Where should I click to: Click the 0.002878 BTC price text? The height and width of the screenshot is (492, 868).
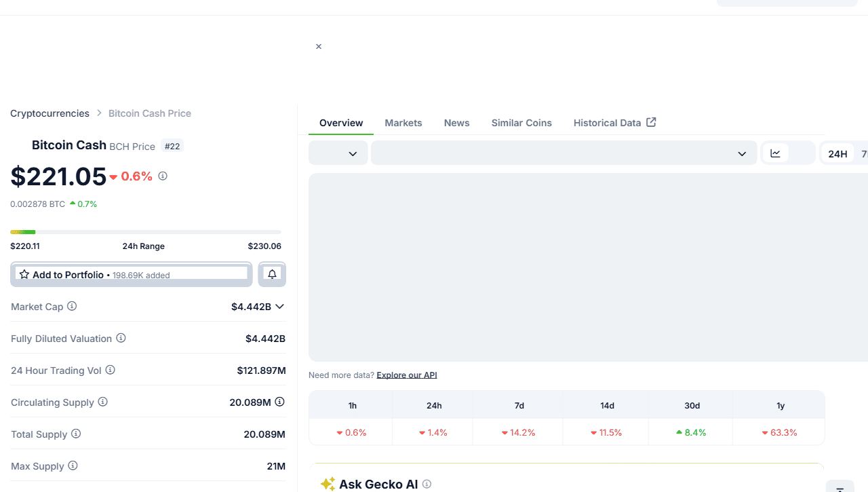37,204
